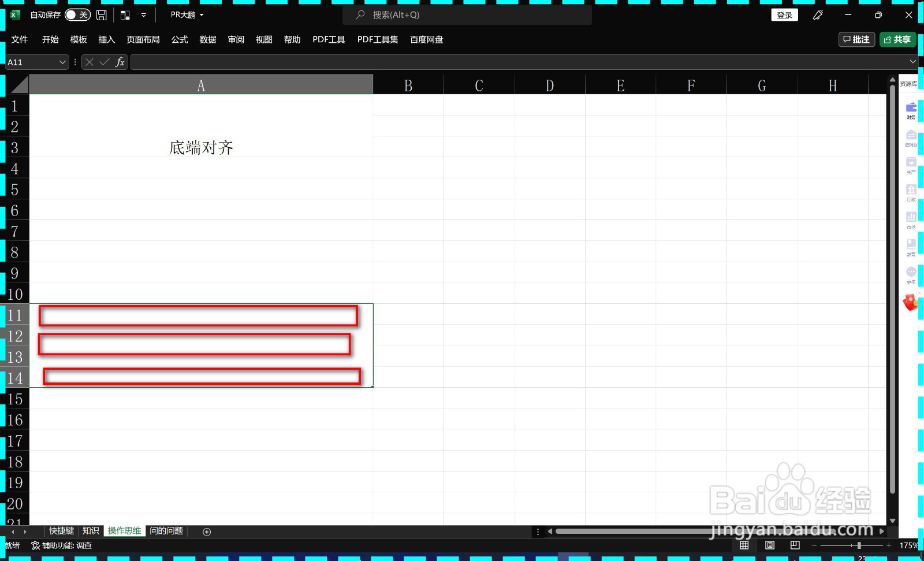
Task: Open the 视图 tab
Action: pyautogui.click(x=264, y=39)
